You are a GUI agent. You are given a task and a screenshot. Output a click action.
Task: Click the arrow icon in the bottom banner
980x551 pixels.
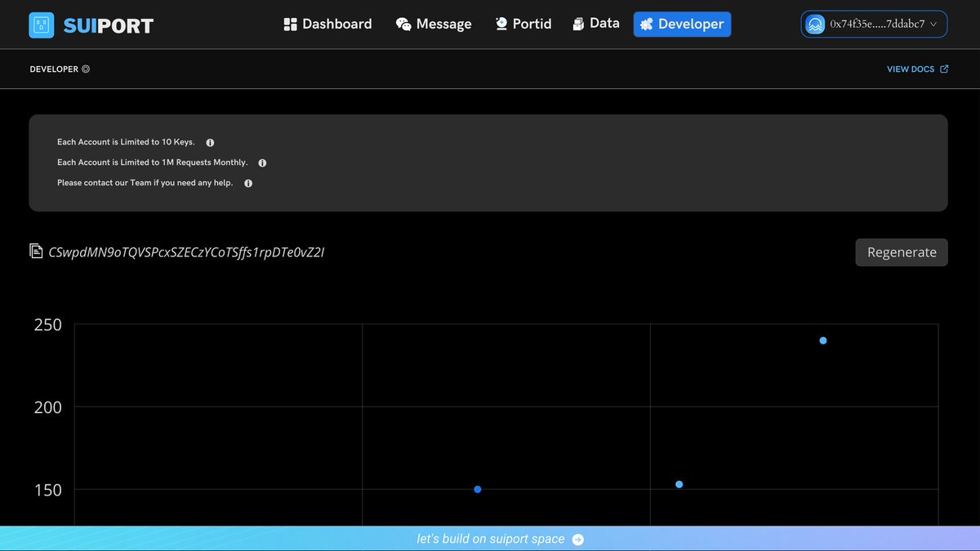point(578,540)
